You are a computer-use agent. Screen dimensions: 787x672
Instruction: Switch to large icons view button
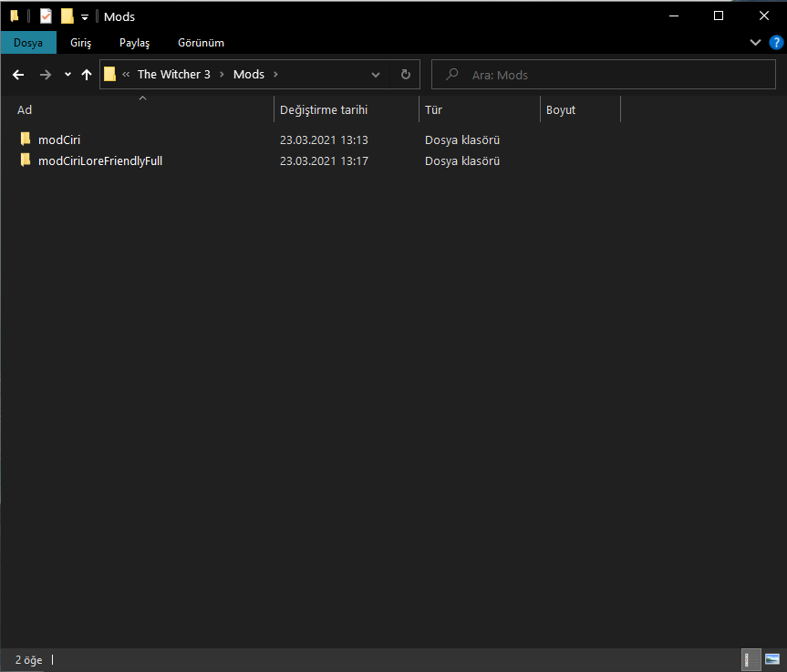772,659
